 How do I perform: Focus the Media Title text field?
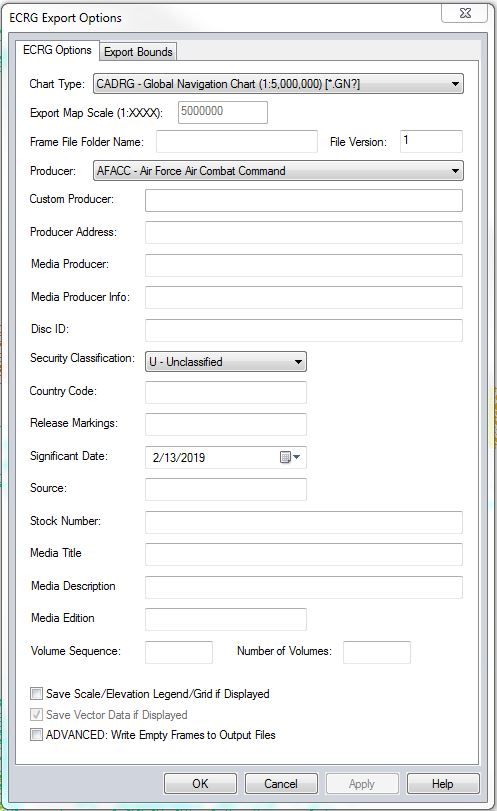304,554
